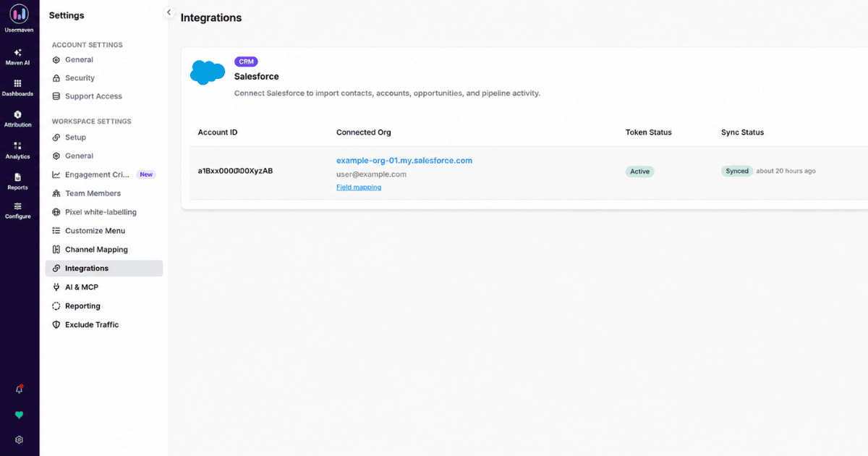The height and width of the screenshot is (456, 868).
Task: Click the icon beside General under Account Settings
Action: [56, 60]
